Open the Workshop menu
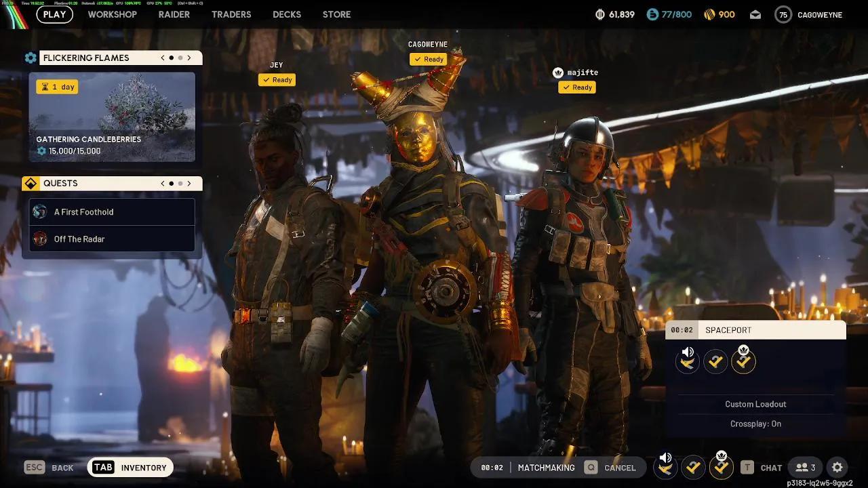The height and width of the screenshot is (488, 868). coord(112,14)
